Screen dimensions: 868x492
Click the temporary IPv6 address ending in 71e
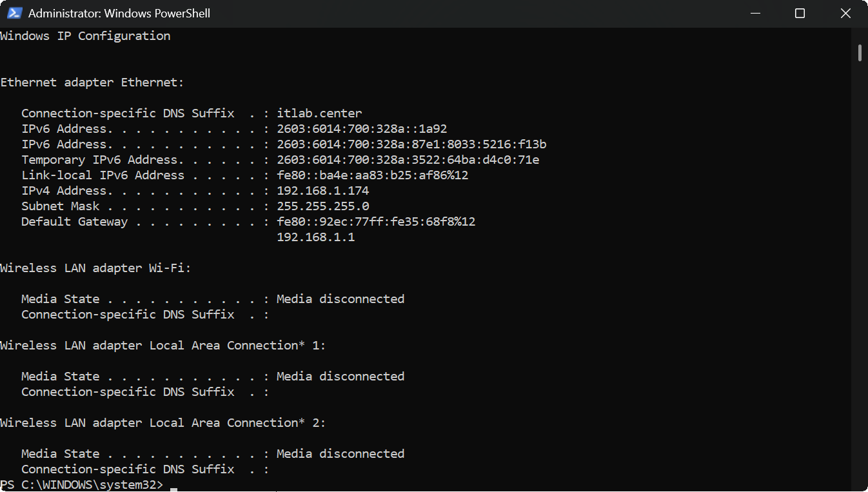[408, 160]
